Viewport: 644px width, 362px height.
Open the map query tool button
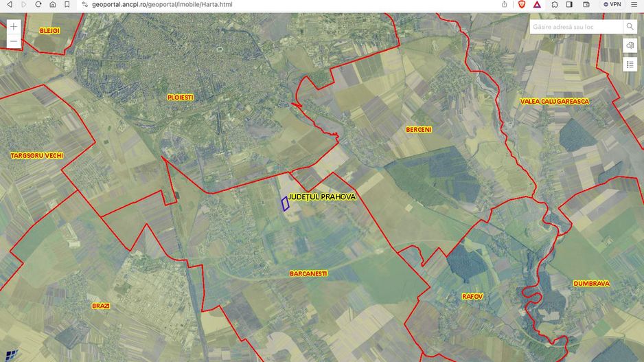[x=630, y=45]
